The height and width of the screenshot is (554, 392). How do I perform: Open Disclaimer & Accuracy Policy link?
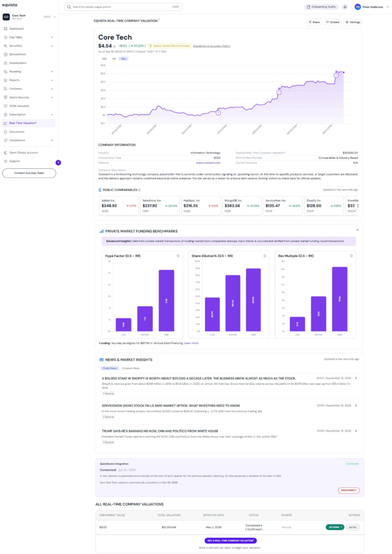211,46
